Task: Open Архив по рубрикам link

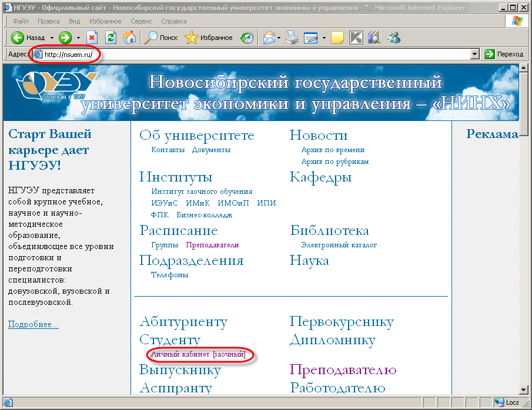Action: click(335, 162)
